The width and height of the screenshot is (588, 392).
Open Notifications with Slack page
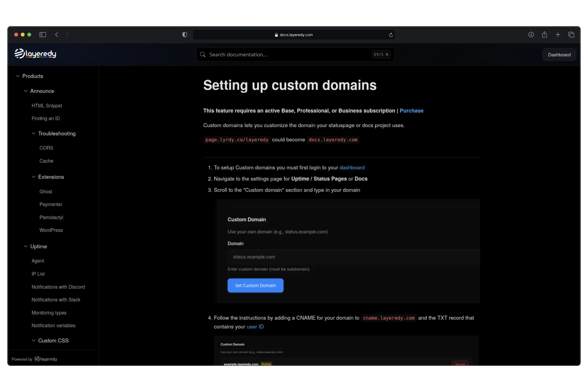pos(56,300)
